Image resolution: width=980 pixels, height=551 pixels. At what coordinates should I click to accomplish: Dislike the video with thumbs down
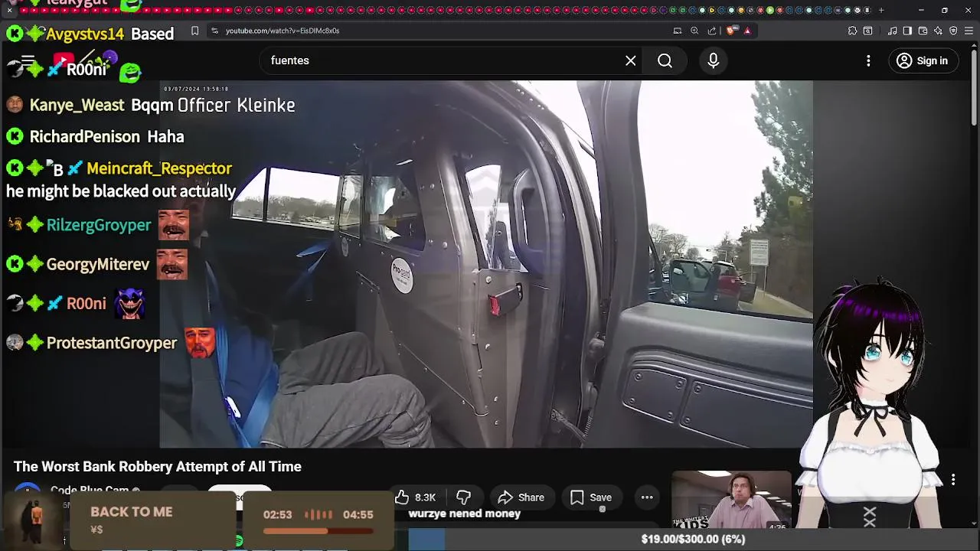click(463, 497)
